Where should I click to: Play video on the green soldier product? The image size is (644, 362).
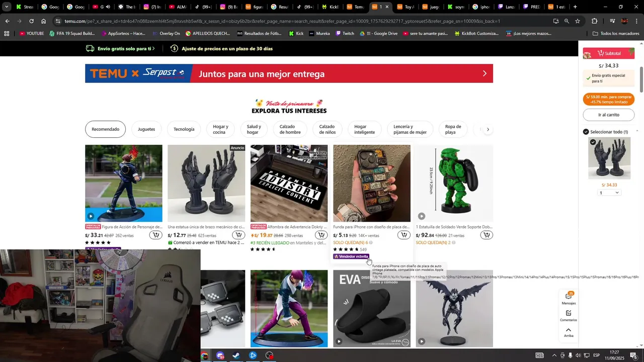pos(422,216)
